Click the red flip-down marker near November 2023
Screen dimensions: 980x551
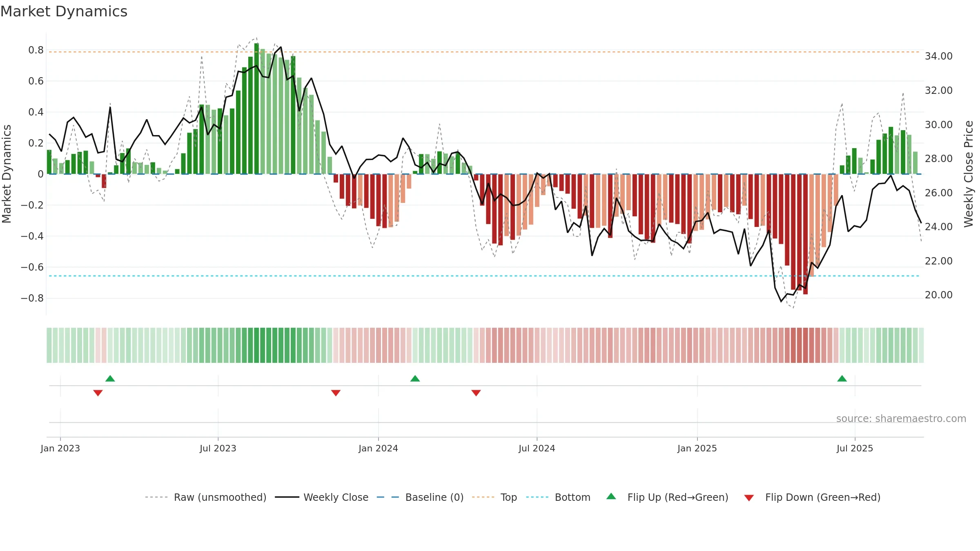pyautogui.click(x=336, y=393)
